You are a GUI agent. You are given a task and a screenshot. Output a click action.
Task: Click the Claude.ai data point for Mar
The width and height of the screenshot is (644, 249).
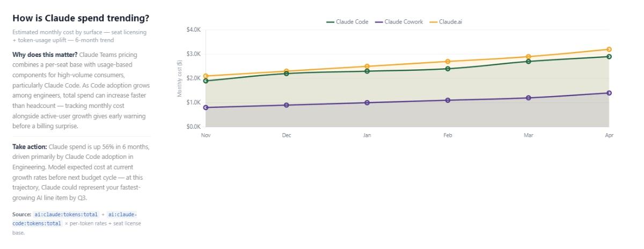point(529,57)
